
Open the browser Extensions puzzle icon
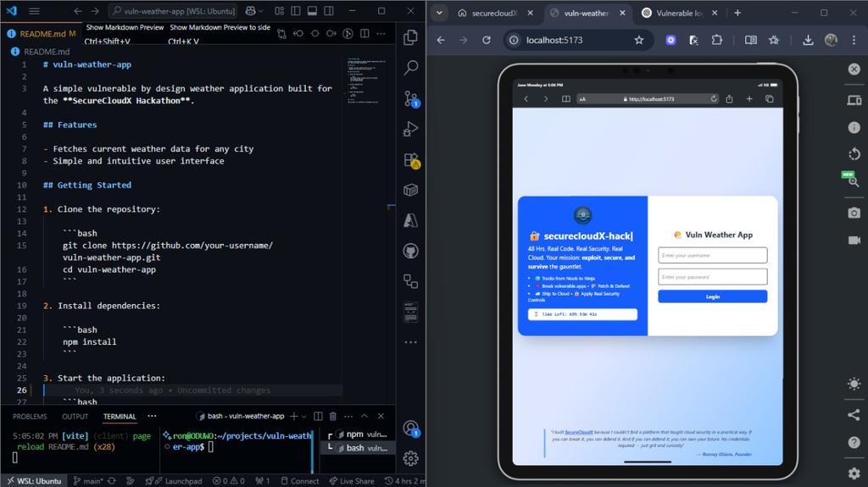tap(717, 40)
